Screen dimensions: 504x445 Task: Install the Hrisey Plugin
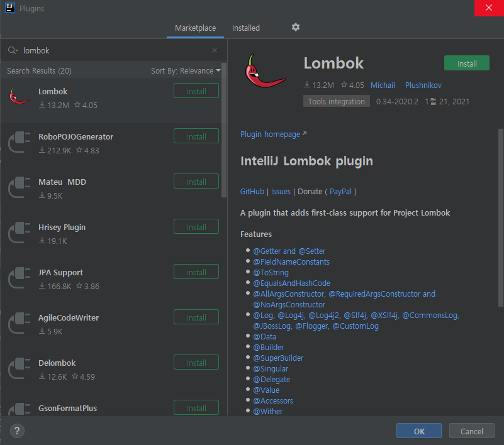pos(196,227)
